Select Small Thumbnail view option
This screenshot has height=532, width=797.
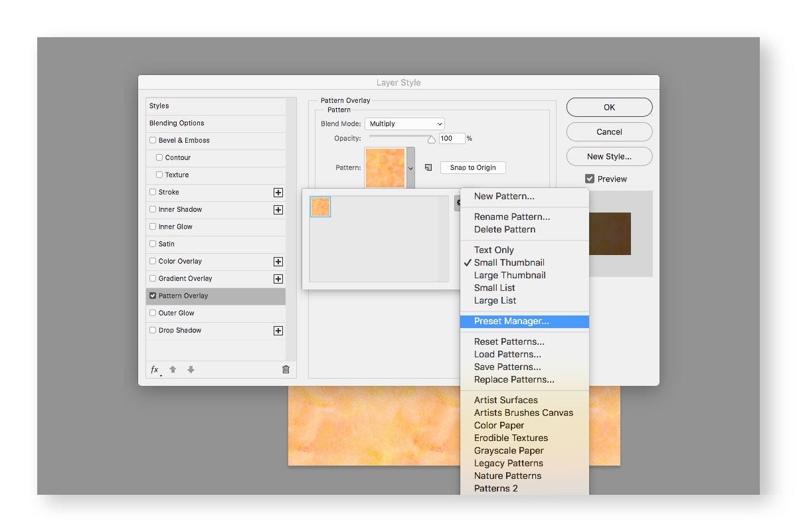[525, 262]
